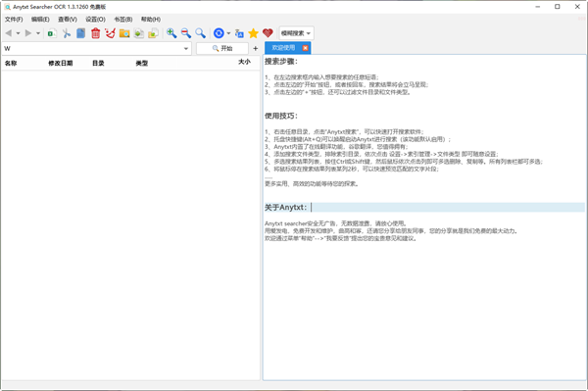Click the folder with documents icon

tap(154, 33)
